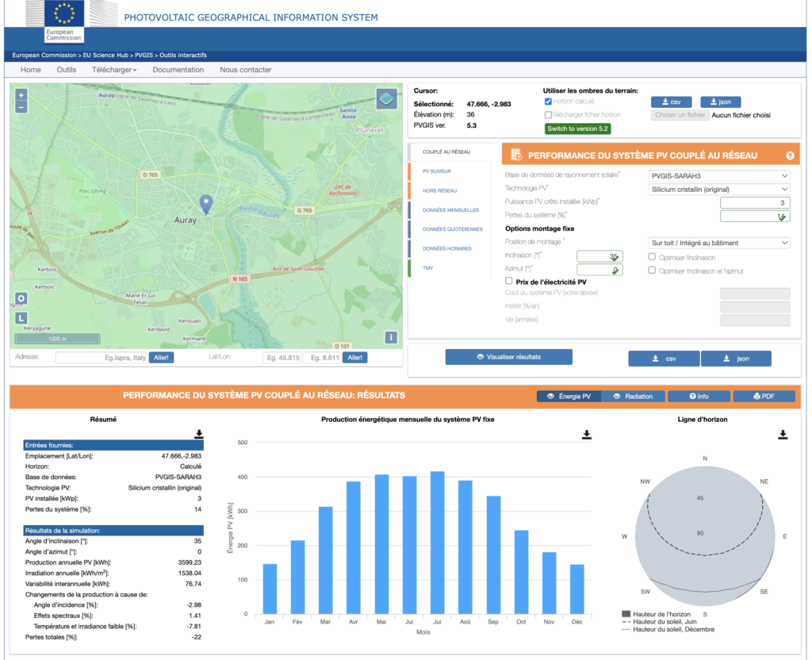Download the monthly production chart data
The height and width of the screenshot is (660, 812).
click(x=586, y=434)
